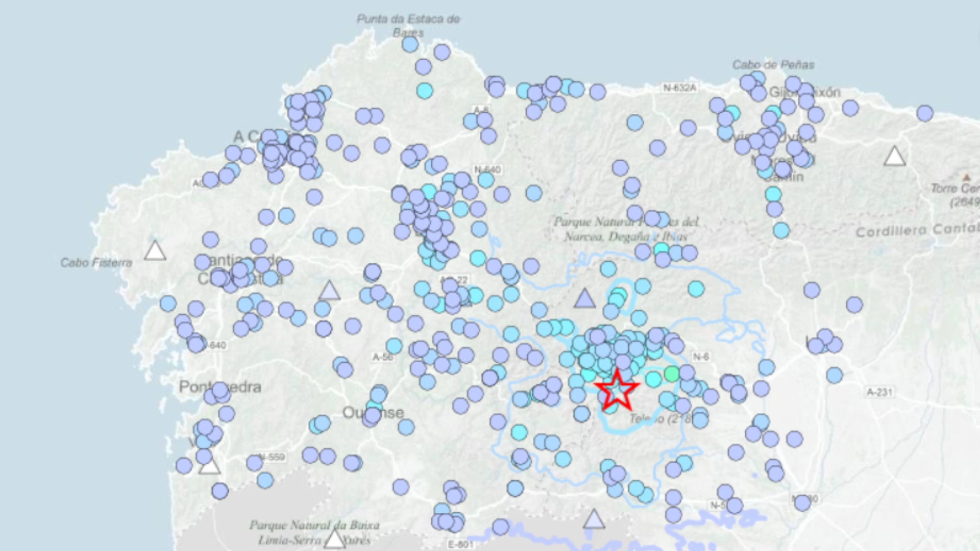
Task: Click the triangle beside the Limia-Serra do Xurés label
Action: click(335, 539)
